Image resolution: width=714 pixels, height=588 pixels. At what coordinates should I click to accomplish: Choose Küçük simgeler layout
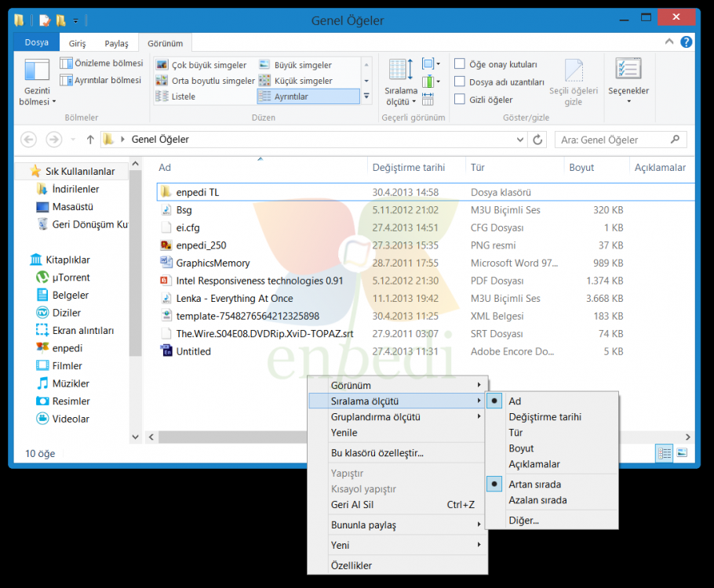click(x=296, y=81)
